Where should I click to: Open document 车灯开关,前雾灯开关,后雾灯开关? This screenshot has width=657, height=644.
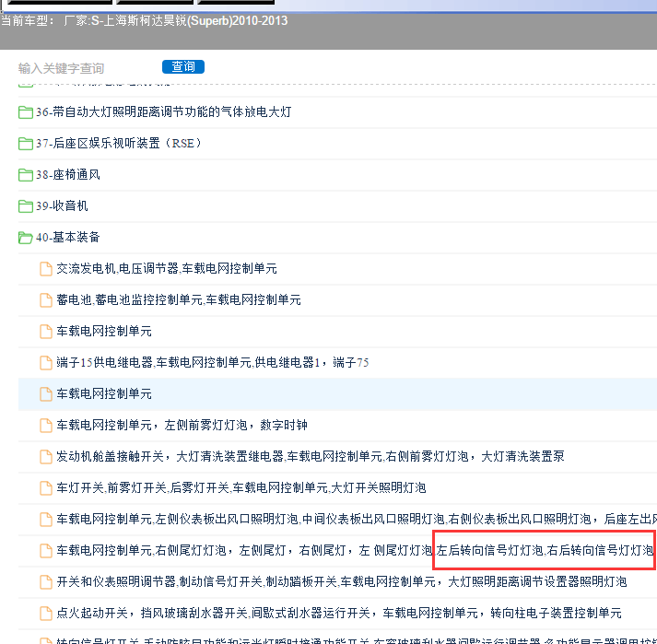[241, 487]
